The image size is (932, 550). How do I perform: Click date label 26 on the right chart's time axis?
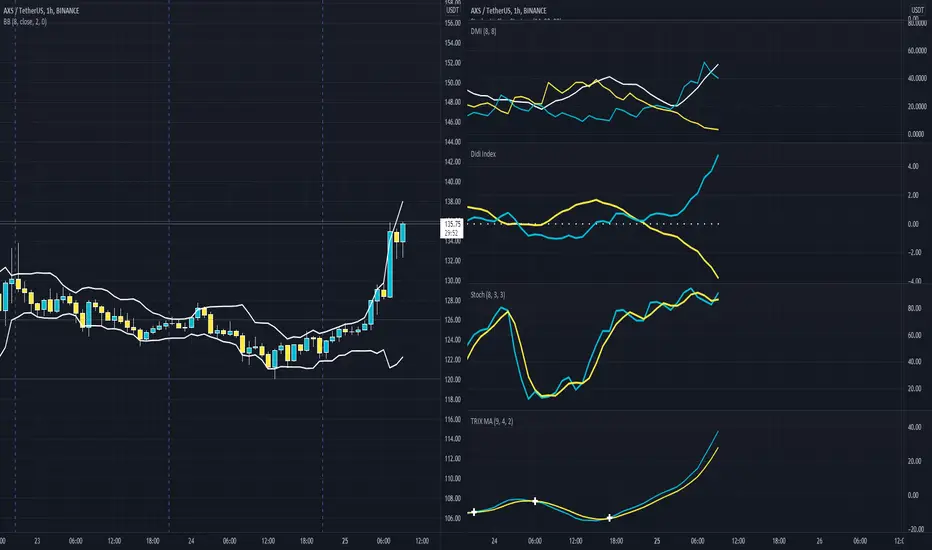click(820, 541)
